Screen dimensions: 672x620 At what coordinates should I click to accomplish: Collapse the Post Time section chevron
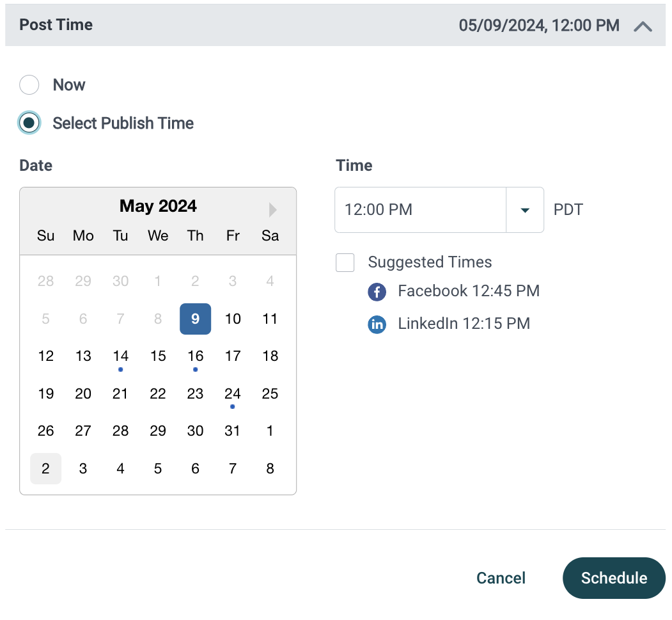[643, 27]
